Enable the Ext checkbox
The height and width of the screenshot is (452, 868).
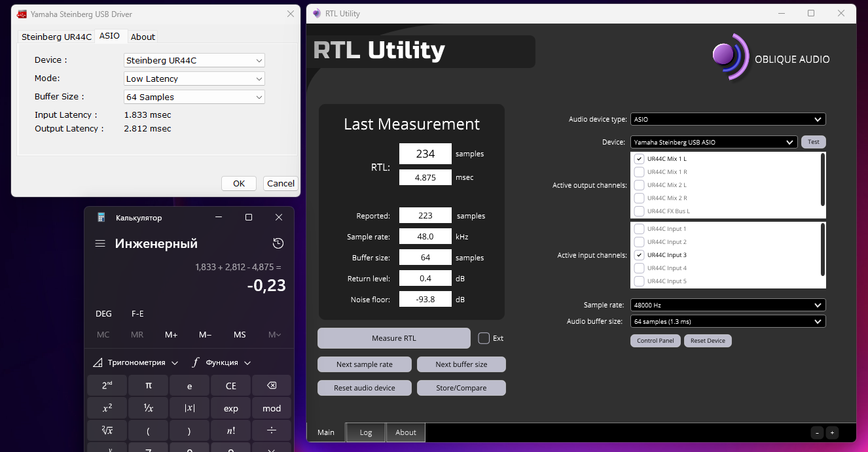pyautogui.click(x=484, y=338)
